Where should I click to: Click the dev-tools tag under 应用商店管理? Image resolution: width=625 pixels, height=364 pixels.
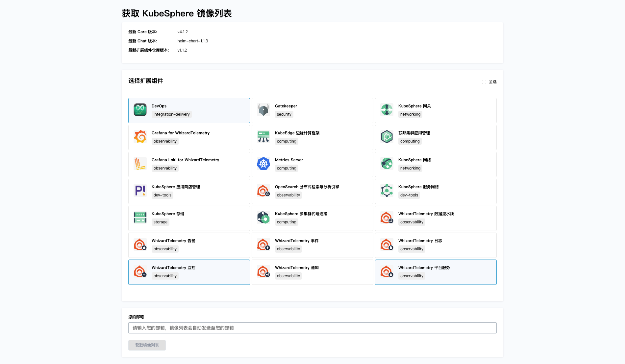click(x=162, y=195)
